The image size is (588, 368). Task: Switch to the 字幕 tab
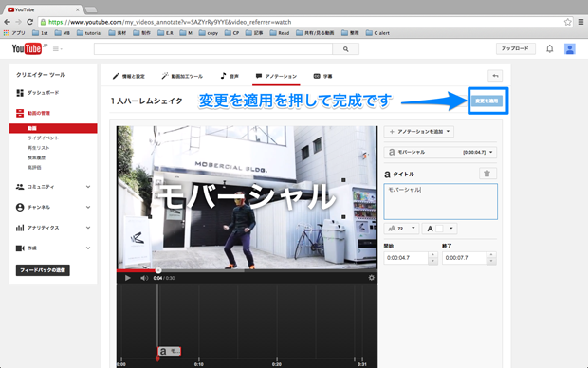[x=322, y=76]
